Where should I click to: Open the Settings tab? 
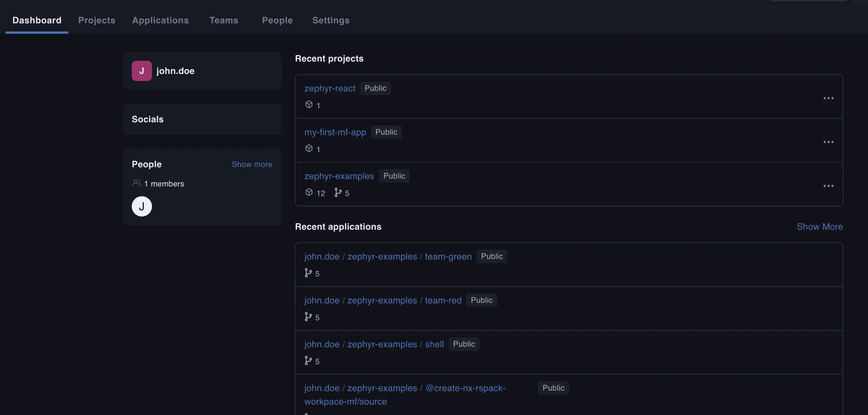click(x=330, y=20)
